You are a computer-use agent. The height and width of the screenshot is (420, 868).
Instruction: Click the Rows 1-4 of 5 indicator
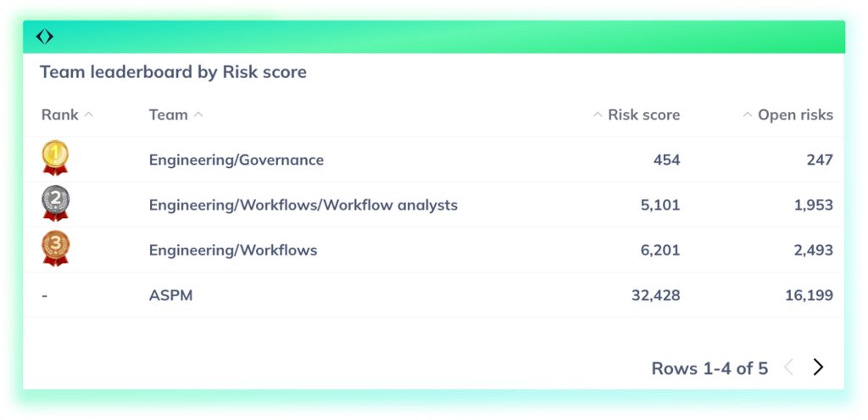coord(709,368)
